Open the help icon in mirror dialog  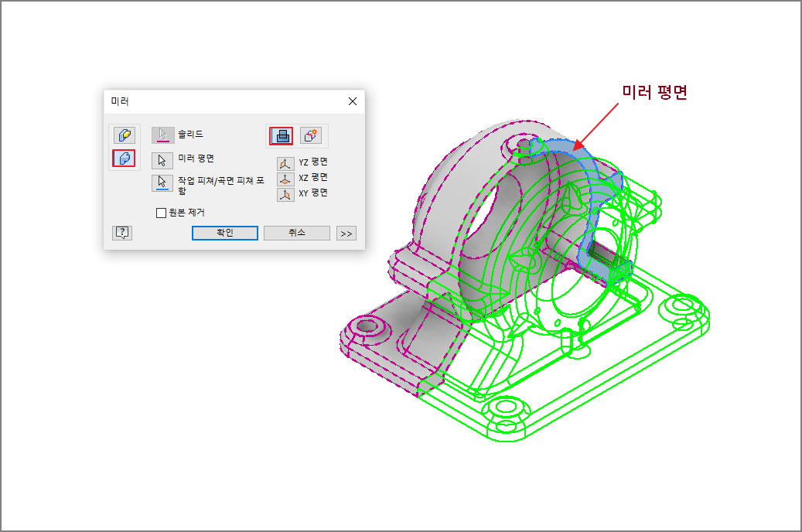(x=122, y=233)
